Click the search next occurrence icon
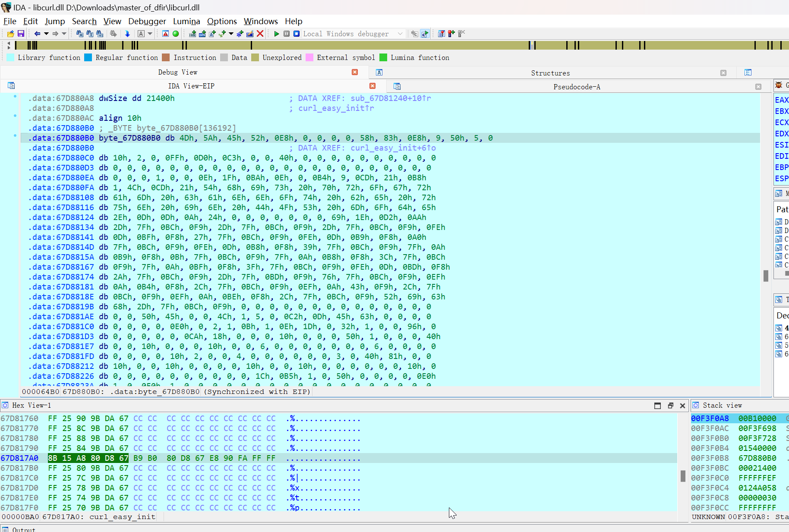The image size is (789, 532). 114,34
